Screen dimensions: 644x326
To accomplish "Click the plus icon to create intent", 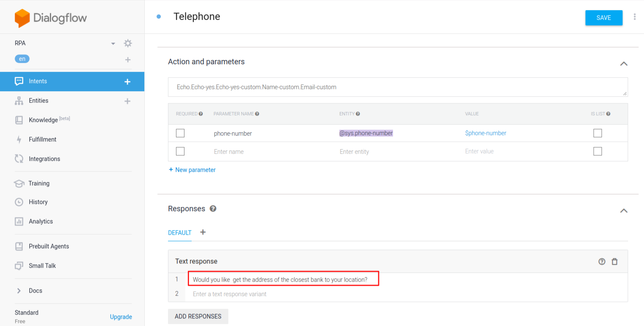I will coord(127,81).
